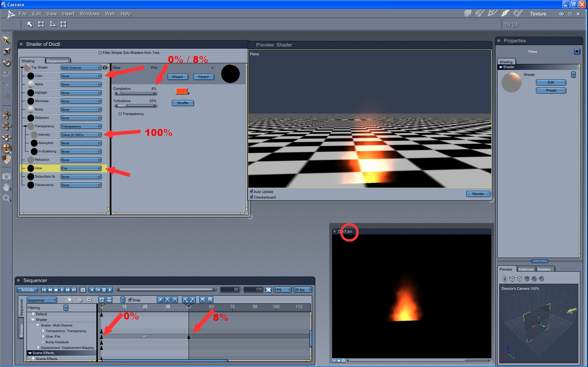Click the Completion slider
The width and height of the screenshot is (588, 367).
pos(135,93)
